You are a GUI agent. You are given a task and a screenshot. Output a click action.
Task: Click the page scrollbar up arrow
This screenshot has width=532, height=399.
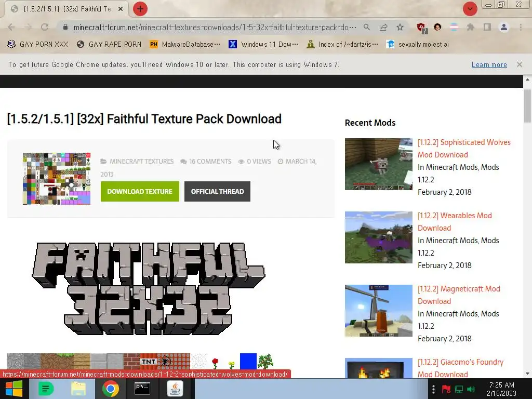(527, 79)
